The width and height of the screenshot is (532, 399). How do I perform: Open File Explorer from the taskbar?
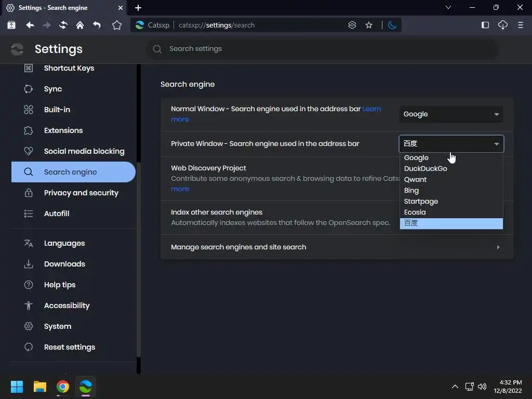[x=39, y=387]
